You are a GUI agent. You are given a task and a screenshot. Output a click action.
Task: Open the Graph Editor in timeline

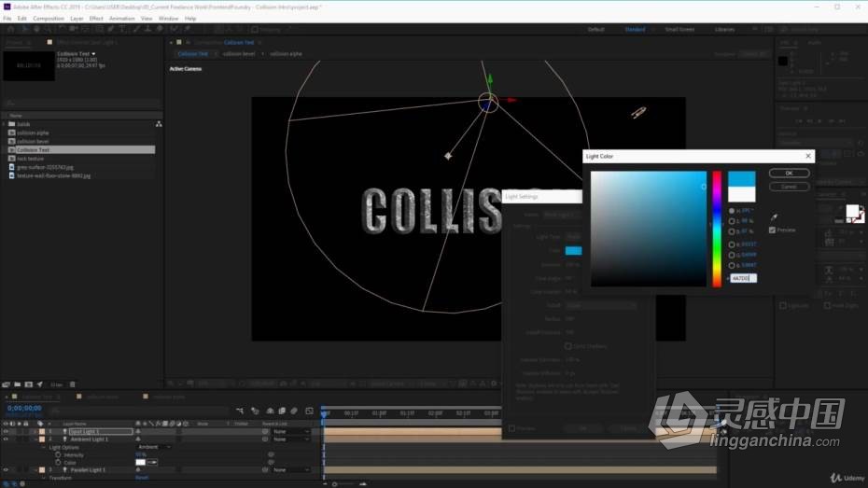pyautogui.click(x=310, y=411)
